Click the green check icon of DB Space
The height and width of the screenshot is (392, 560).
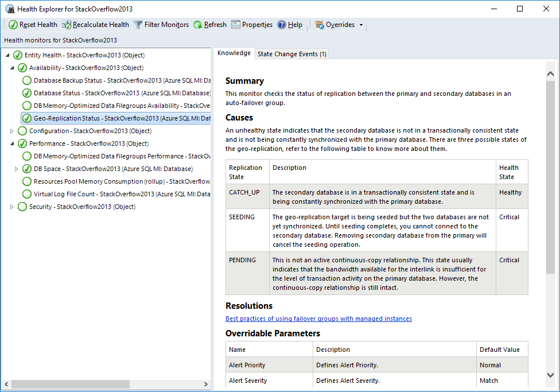point(27,169)
